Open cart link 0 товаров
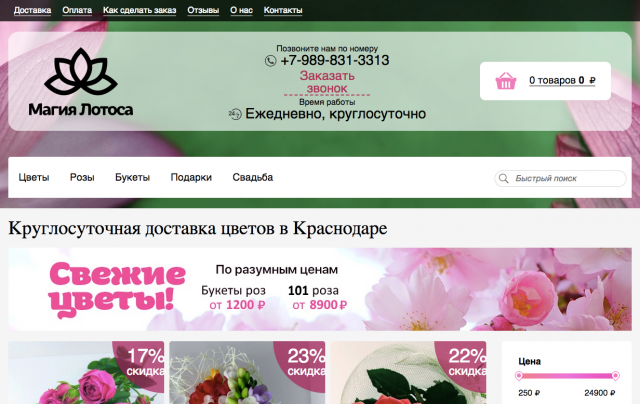Viewport: 640px width, 404px height. [x=562, y=80]
